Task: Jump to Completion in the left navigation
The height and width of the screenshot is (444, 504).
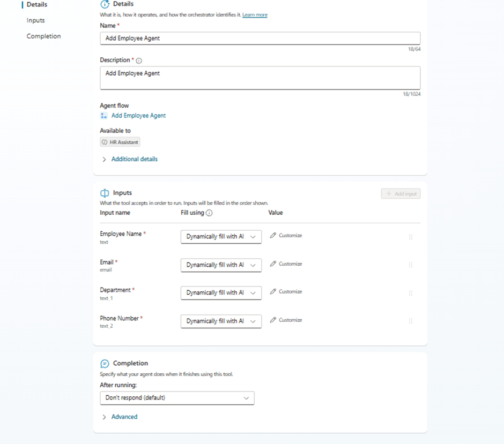Action: point(44,36)
